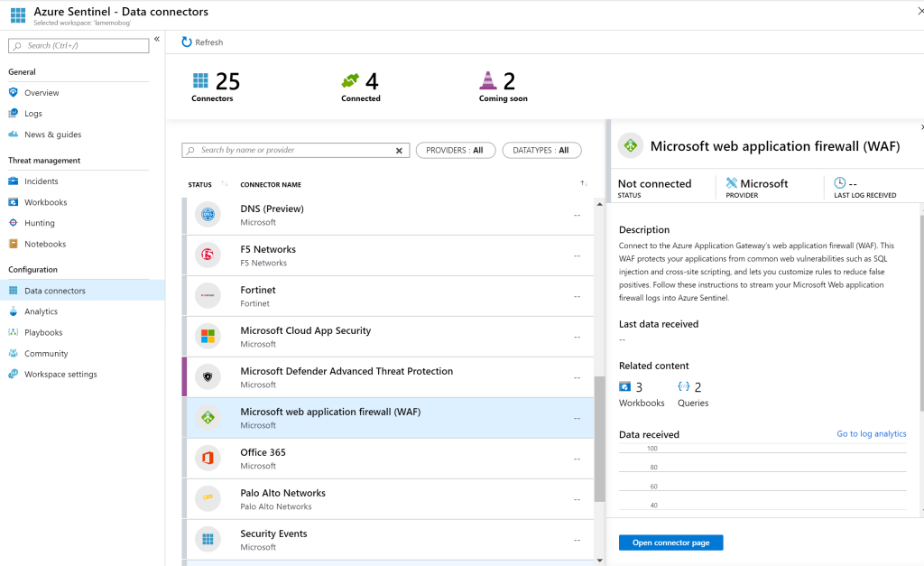The width and height of the screenshot is (924, 566).
Task: Click the Refresh icon in toolbar
Action: 187,42
